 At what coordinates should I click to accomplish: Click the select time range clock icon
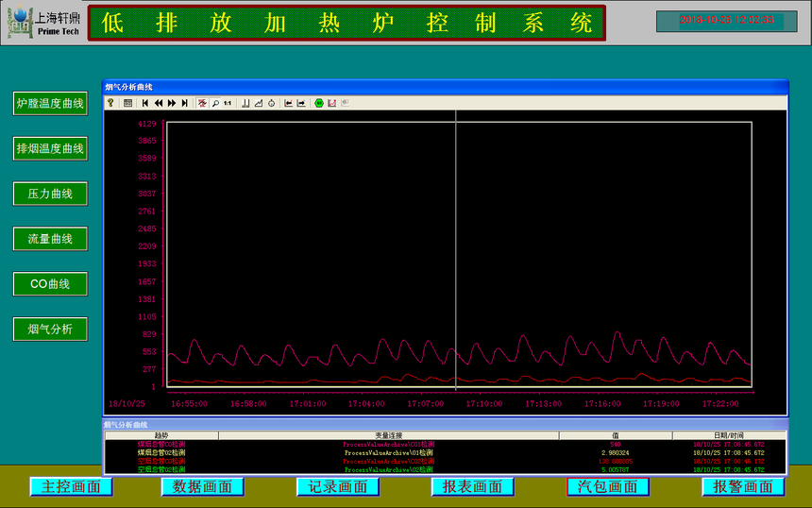point(272,103)
